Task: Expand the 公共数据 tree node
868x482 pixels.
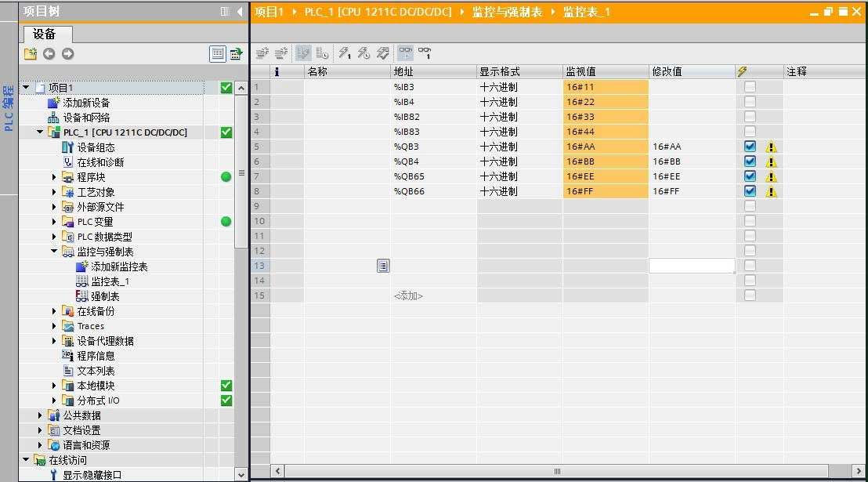Action: pyautogui.click(x=41, y=415)
